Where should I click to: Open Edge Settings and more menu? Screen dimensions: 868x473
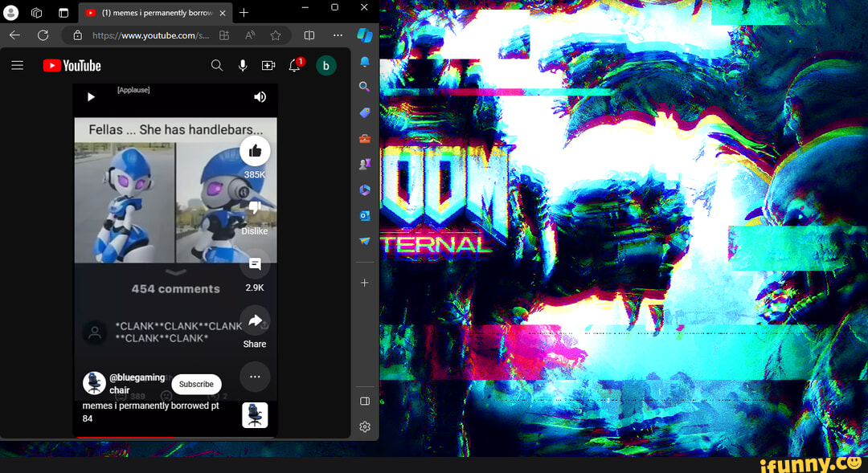[338, 35]
